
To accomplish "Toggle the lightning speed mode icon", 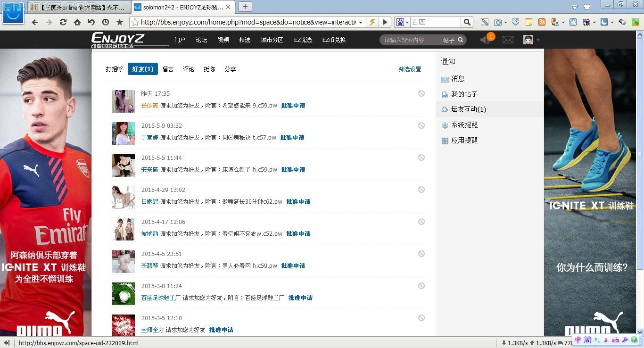I will pyautogui.click(x=372, y=22).
